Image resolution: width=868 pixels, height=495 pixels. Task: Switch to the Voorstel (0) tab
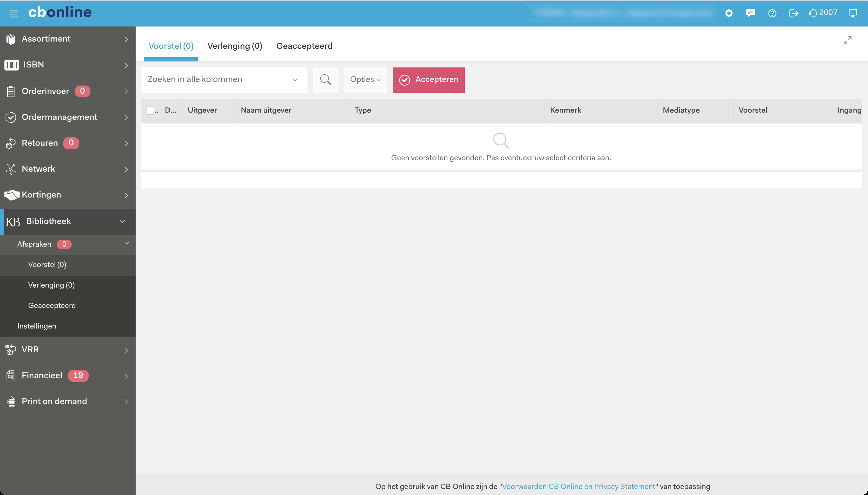click(171, 46)
